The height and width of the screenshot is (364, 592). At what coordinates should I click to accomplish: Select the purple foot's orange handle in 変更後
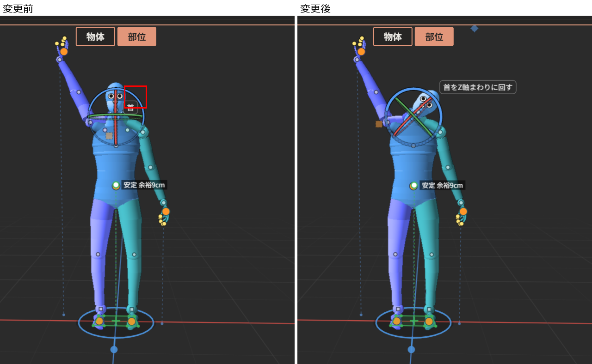pos(396,321)
